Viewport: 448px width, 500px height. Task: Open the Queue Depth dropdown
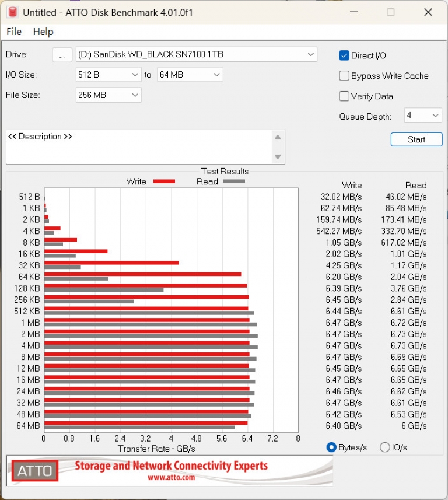[422, 116]
